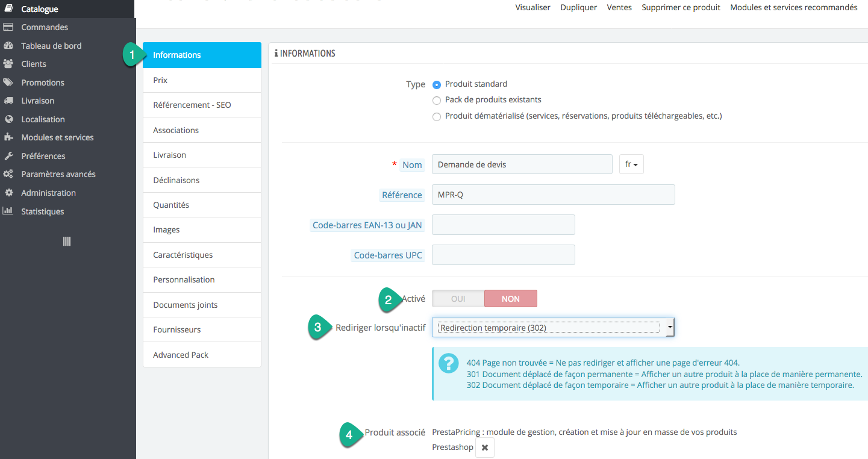Open the fr language selector
The image size is (868, 459).
pyautogui.click(x=631, y=164)
